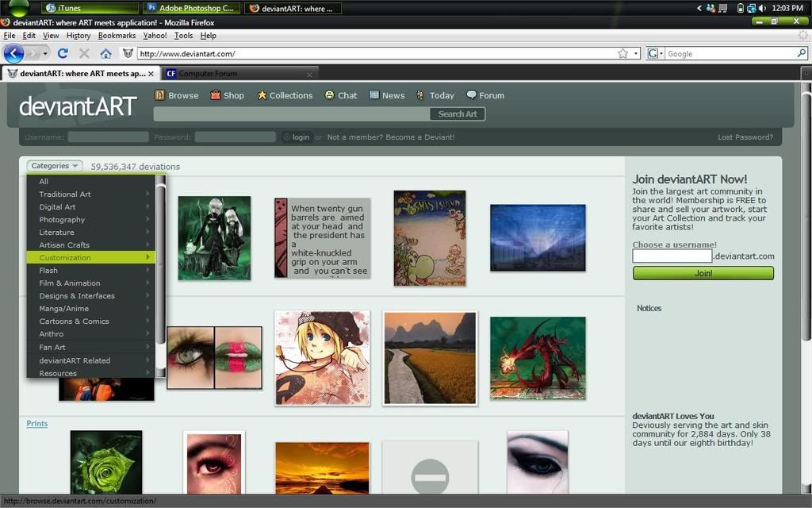Open the home page icon
Image resolution: width=812 pixels, height=508 pixels.
tap(105, 53)
